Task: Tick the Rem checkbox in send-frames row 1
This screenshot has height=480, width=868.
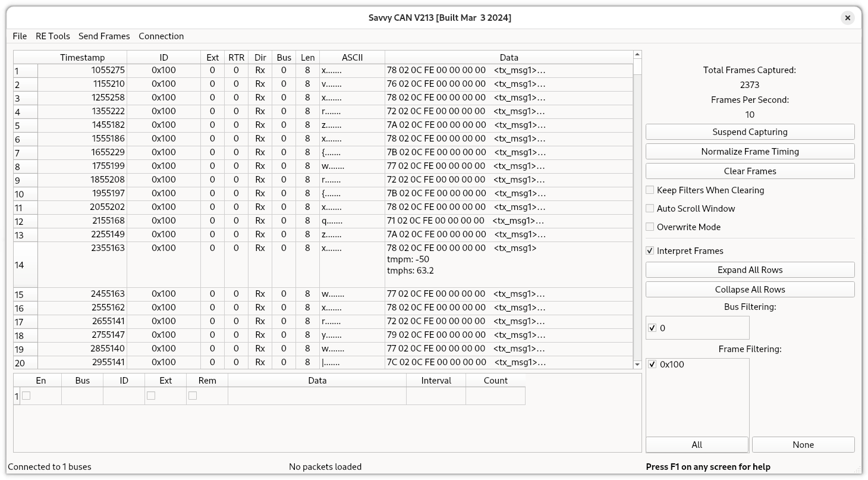Action: tap(193, 396)
